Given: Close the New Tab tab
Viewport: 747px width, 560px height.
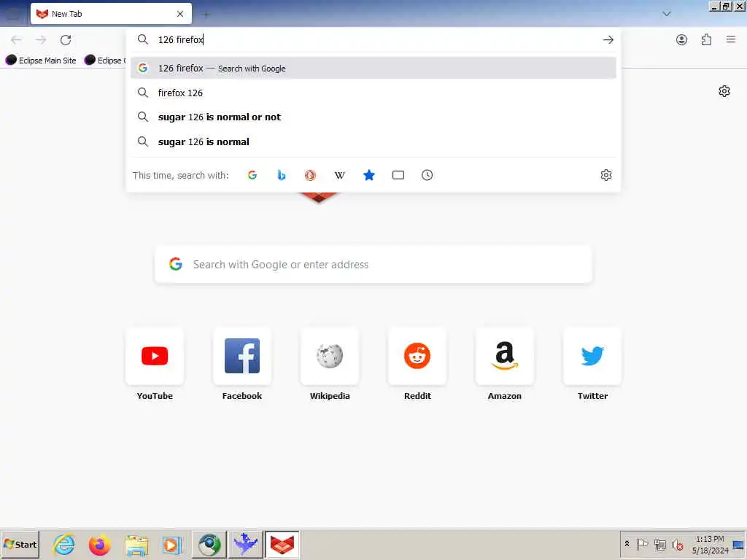Looking at the screenshot, I should 180,14.
